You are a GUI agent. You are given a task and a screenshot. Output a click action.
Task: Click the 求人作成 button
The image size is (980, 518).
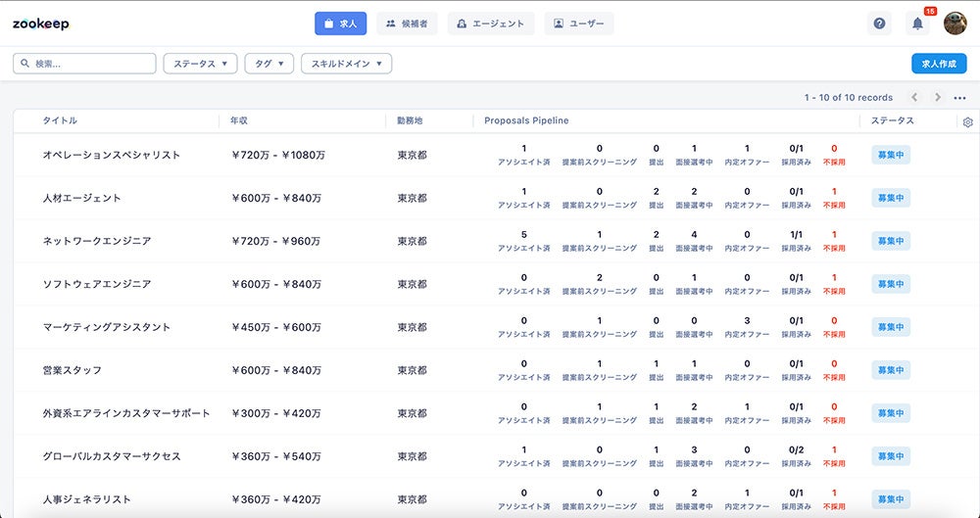coord(939,64)
